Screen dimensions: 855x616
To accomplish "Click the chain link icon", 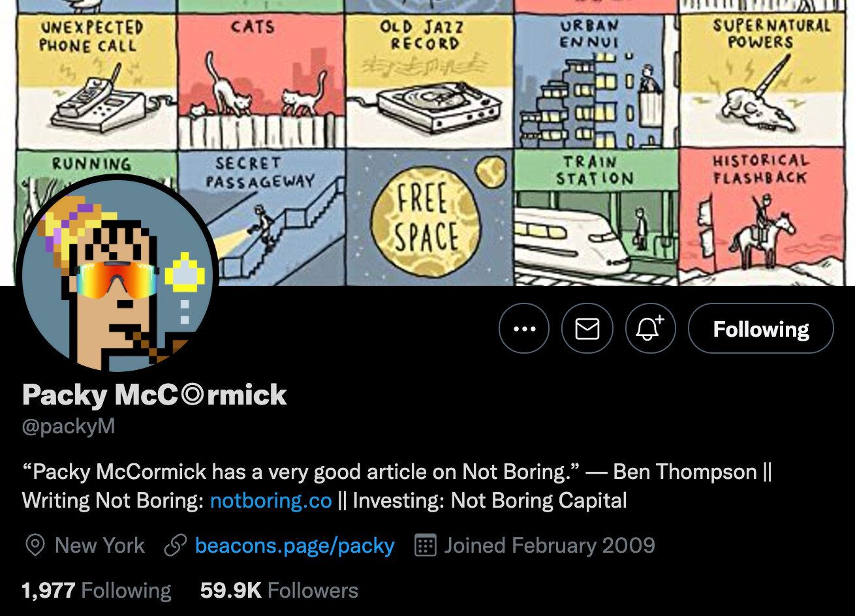I will (x=175, y=546).
